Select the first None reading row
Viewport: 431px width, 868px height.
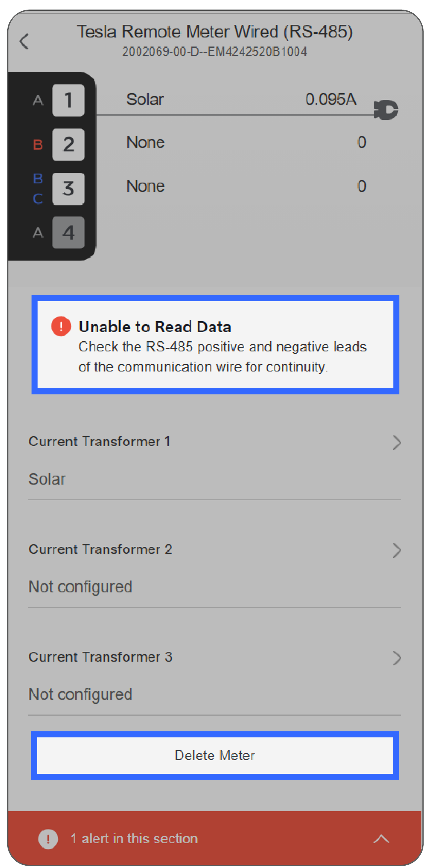point(246,142)
